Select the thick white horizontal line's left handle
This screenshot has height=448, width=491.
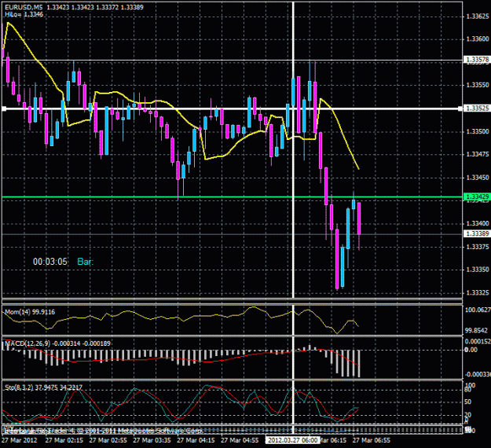(x=4, y=108)
